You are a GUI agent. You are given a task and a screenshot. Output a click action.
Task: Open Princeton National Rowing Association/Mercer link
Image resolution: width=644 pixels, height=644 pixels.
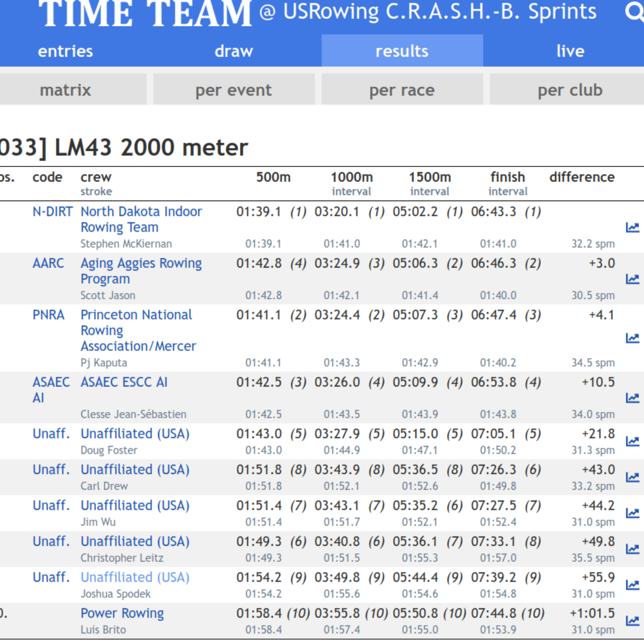pos(138,330)
